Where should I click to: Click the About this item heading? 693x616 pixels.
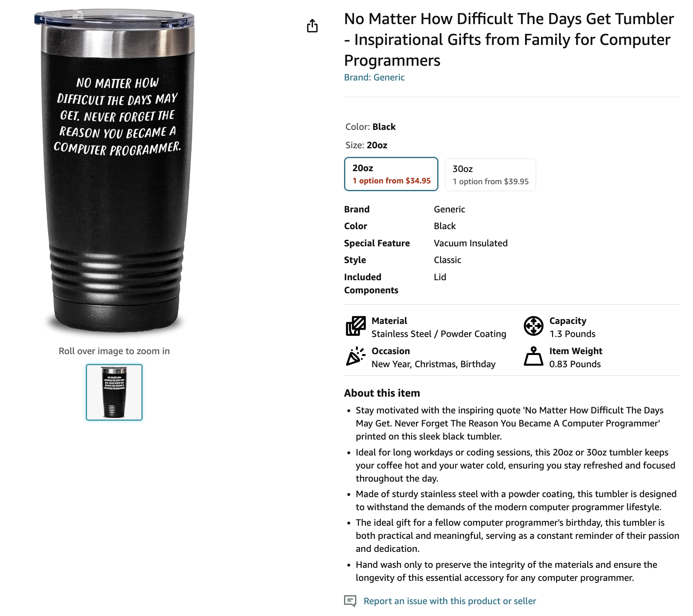click(382, 393)
